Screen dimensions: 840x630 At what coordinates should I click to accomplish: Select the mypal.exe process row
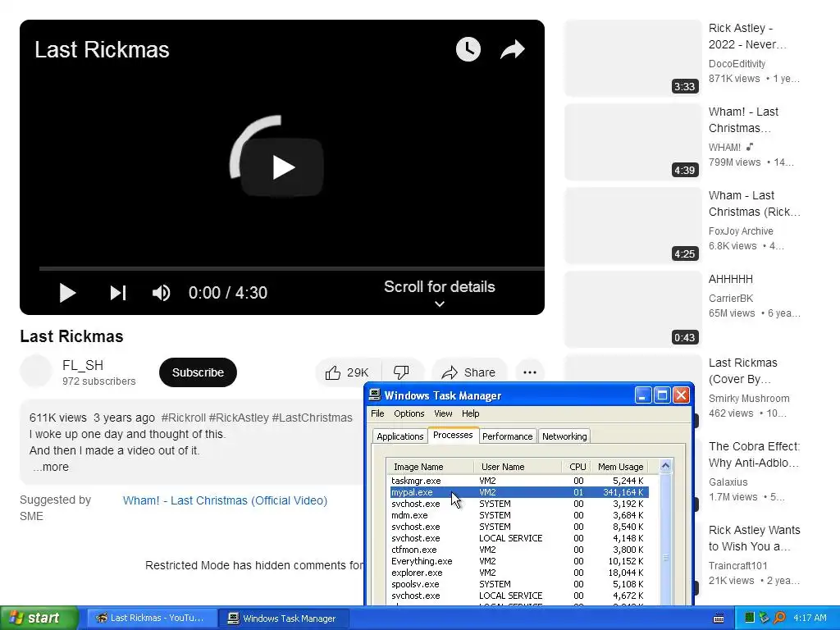click(x=519, y=492)
